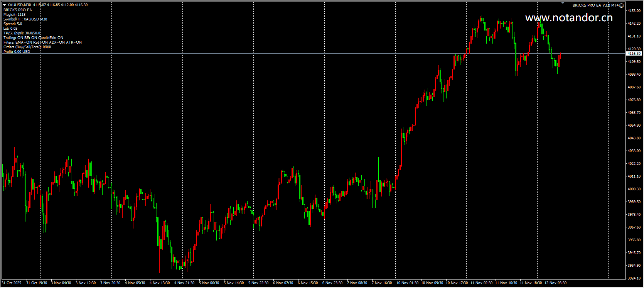Click the 4043.80 price scale label

click(634, 138)
